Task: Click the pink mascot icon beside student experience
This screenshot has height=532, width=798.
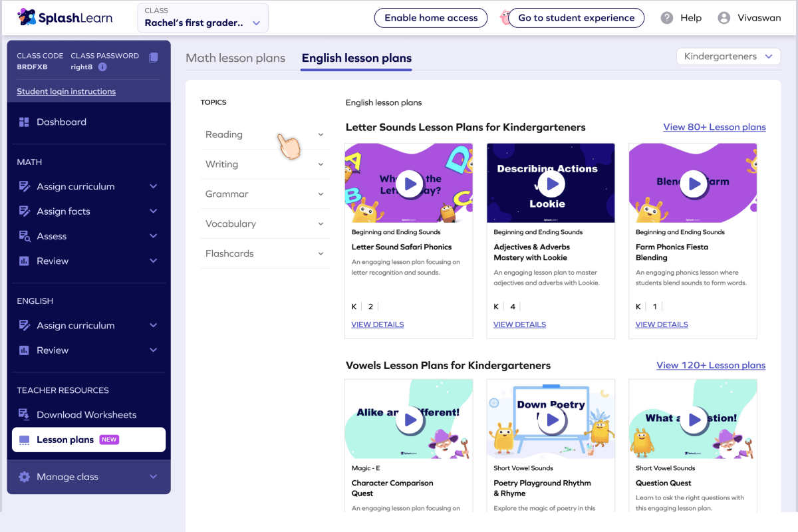Action: click(505, 17)
